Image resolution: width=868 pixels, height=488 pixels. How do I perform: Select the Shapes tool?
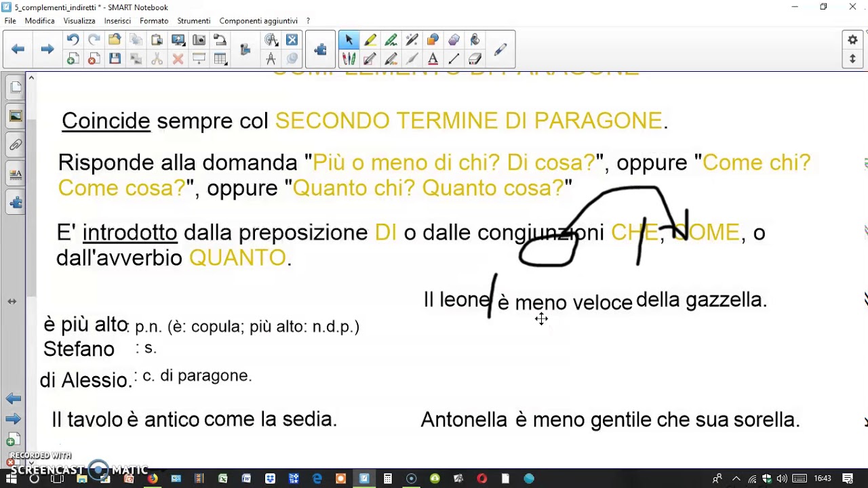pyautogui.click(x=433, y=40)
